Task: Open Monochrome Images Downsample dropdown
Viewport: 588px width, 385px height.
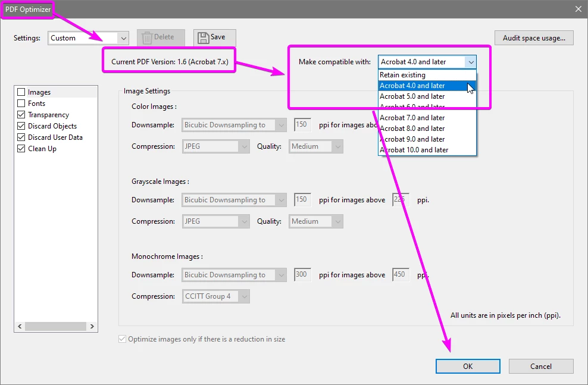Action: (x=234, y=275)
